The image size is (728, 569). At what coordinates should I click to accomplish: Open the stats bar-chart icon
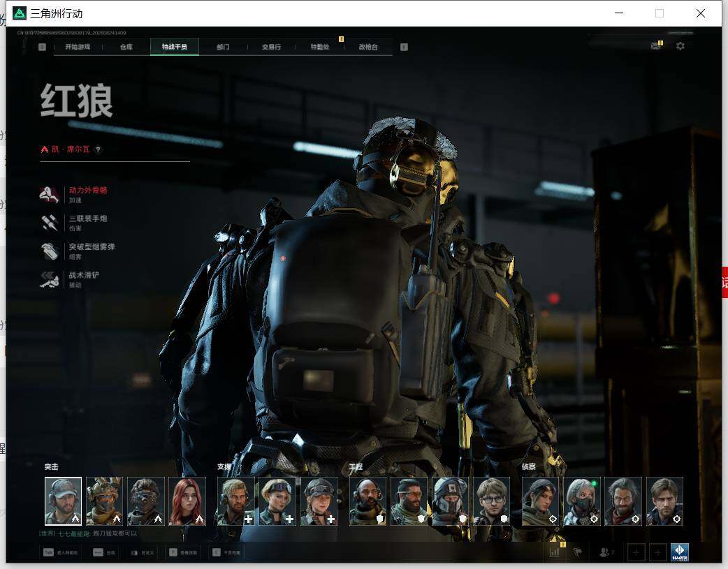(554, 552)
